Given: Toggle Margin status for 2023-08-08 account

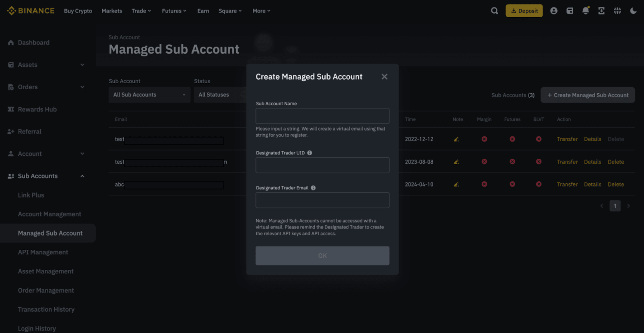Looking at the screenshot, I should click(x=484, y=162).
